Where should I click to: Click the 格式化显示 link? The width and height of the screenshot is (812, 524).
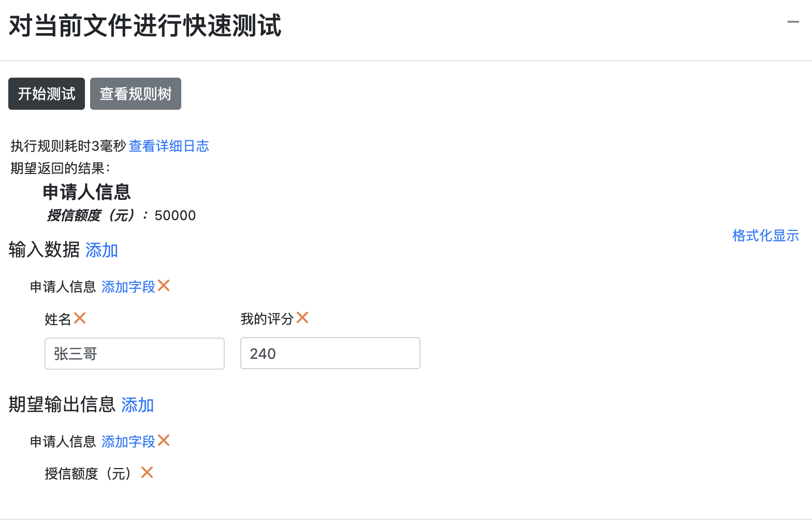coord(765,236)
